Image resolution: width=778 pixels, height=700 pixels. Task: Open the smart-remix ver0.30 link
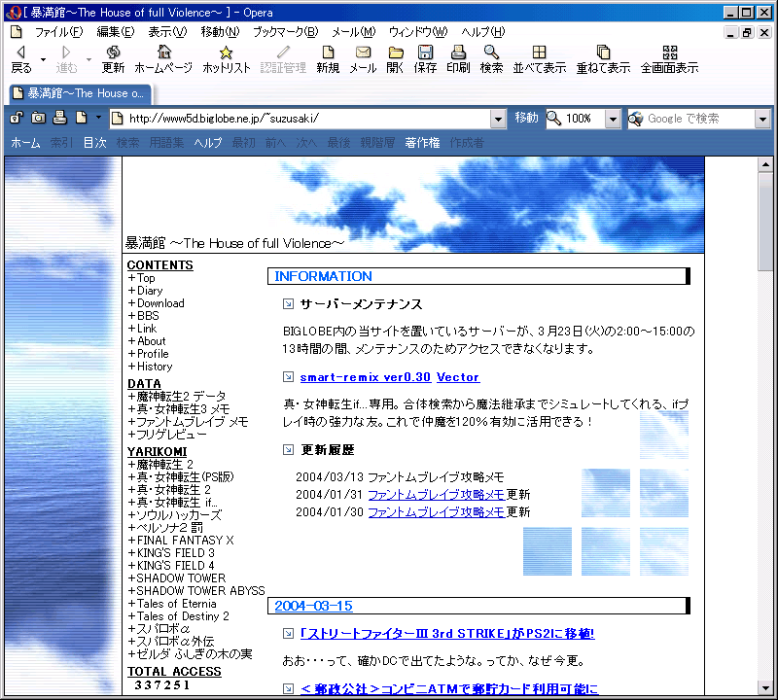[x=366, y=377]
